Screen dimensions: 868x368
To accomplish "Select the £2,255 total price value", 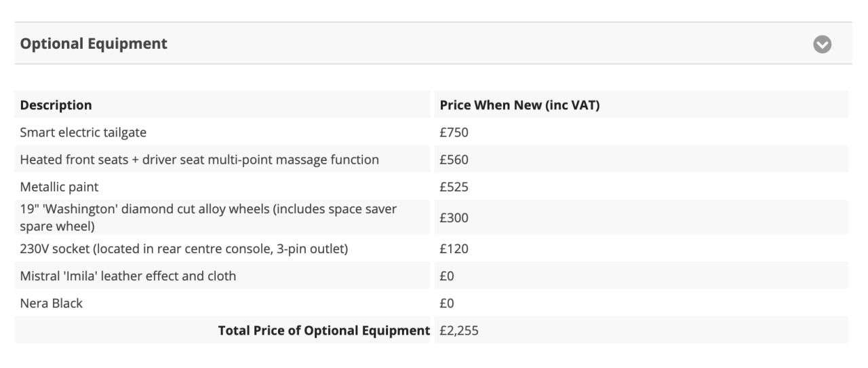I will click(x=460, y=331).
